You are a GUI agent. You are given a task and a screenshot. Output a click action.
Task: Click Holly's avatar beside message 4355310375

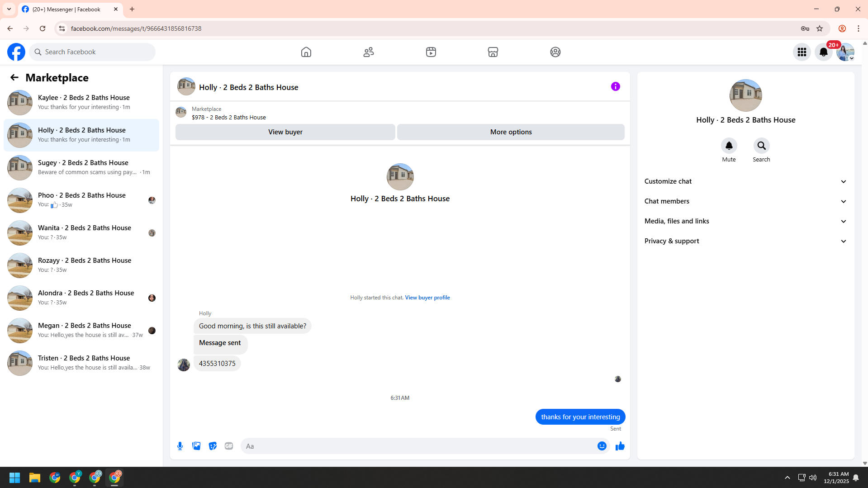pyautogui.click(x=184, y=365)
